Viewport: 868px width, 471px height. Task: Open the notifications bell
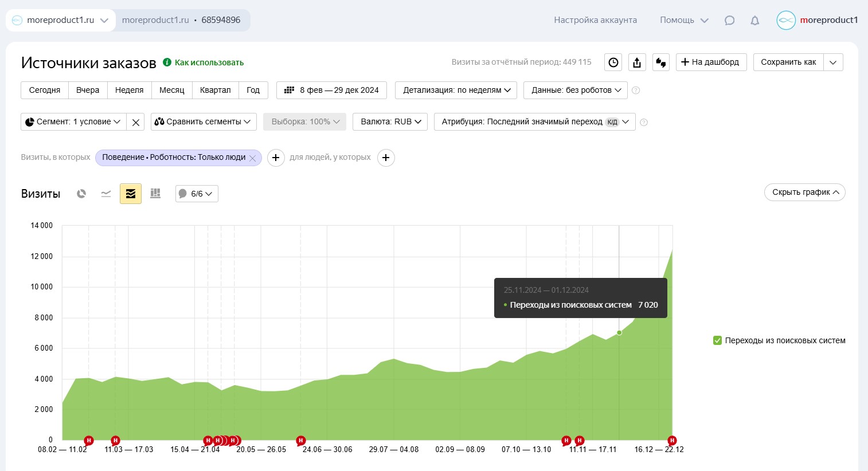click(x=755, y=20)
